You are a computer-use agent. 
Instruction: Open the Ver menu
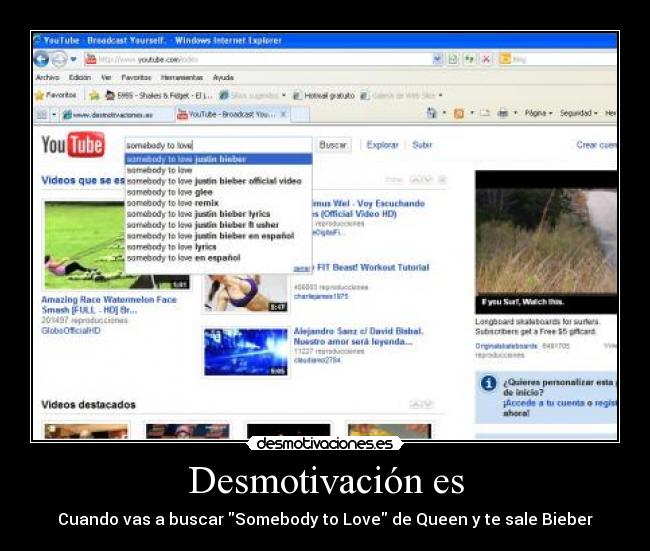coord(106,78)
